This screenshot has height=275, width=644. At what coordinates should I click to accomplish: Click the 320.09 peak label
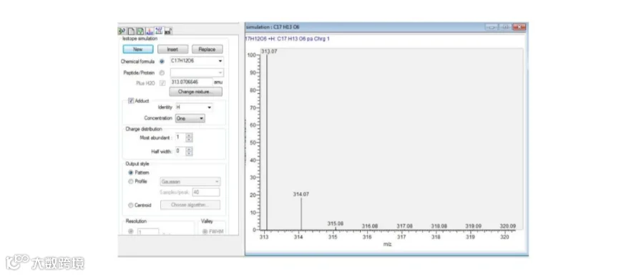tap(508, 226)
